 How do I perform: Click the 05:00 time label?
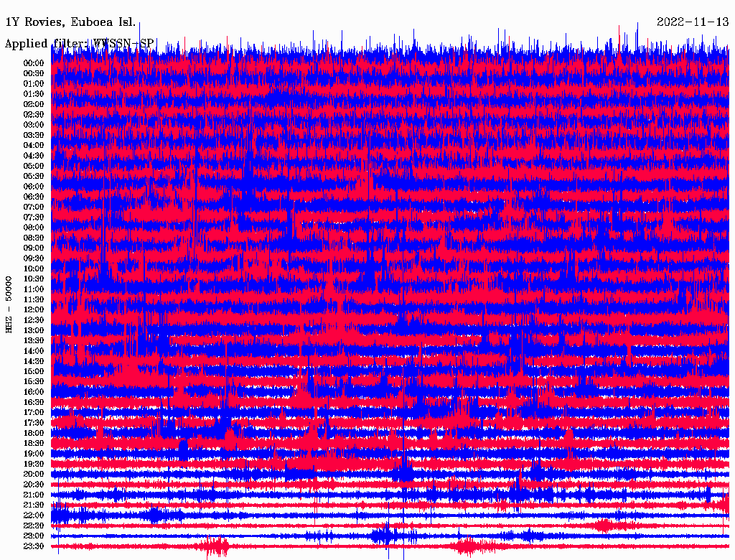pos(34,166)
